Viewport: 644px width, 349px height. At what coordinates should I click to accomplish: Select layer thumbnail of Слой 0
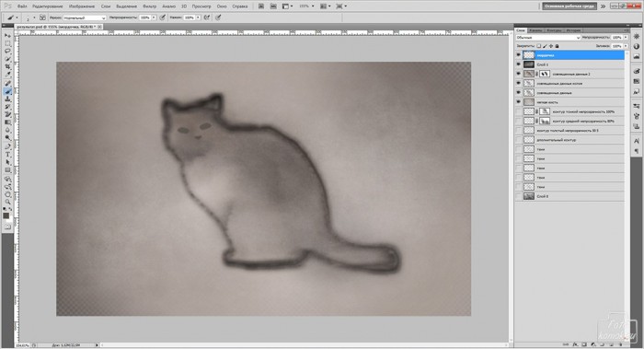point(529,196)
